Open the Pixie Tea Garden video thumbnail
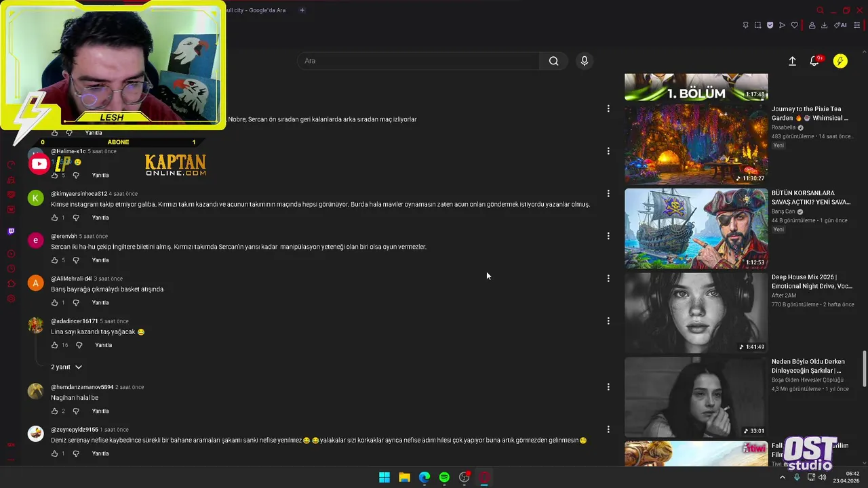868x488 pixels. point(696,144)
